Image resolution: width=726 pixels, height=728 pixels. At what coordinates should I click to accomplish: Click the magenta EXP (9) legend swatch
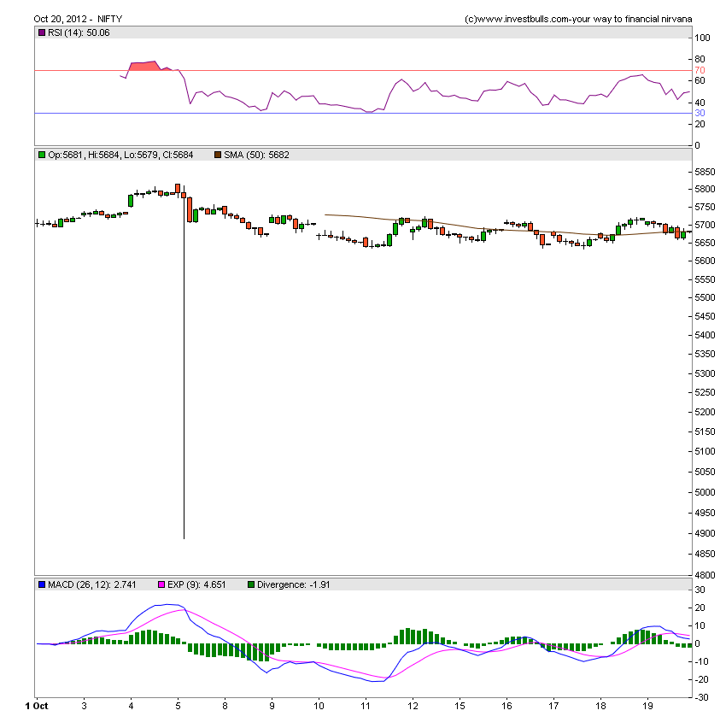pos(161,584)
